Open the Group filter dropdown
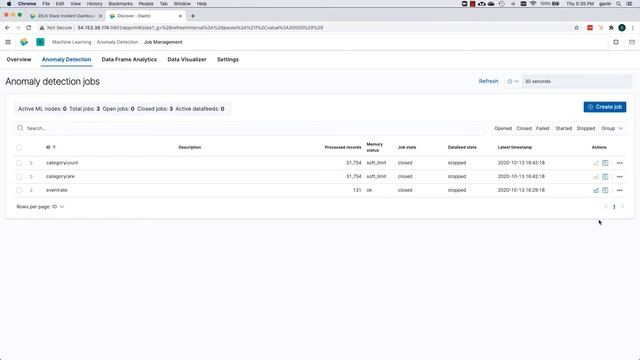 coord(612,128)
